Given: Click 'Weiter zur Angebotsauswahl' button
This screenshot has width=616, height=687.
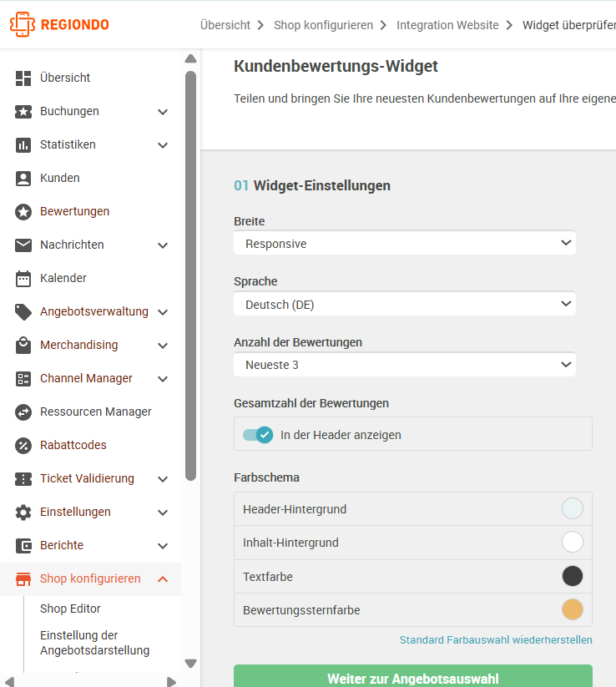Looking at the screenshot, I should [x=413, y=676].
